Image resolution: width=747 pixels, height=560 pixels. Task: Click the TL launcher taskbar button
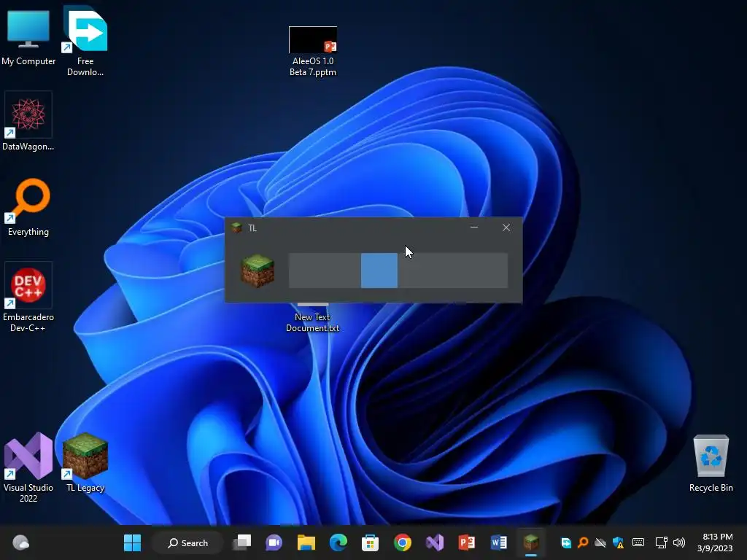tap(531, 542)
